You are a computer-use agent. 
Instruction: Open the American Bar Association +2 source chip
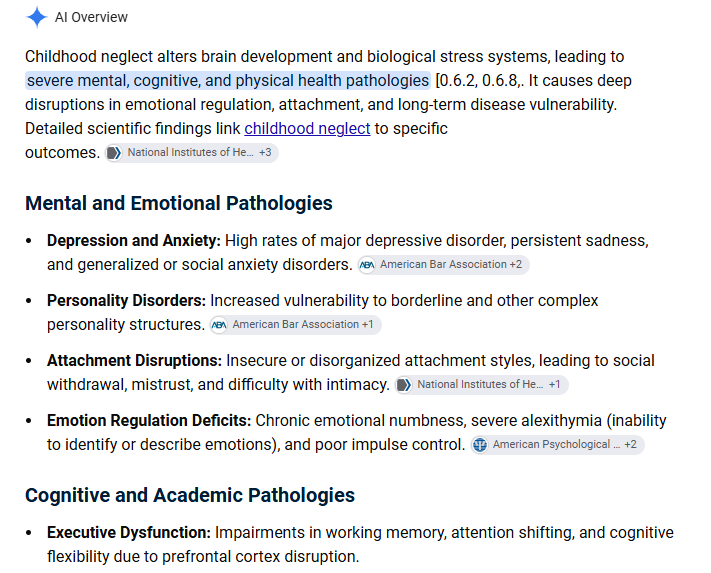(x=443, y=265)
